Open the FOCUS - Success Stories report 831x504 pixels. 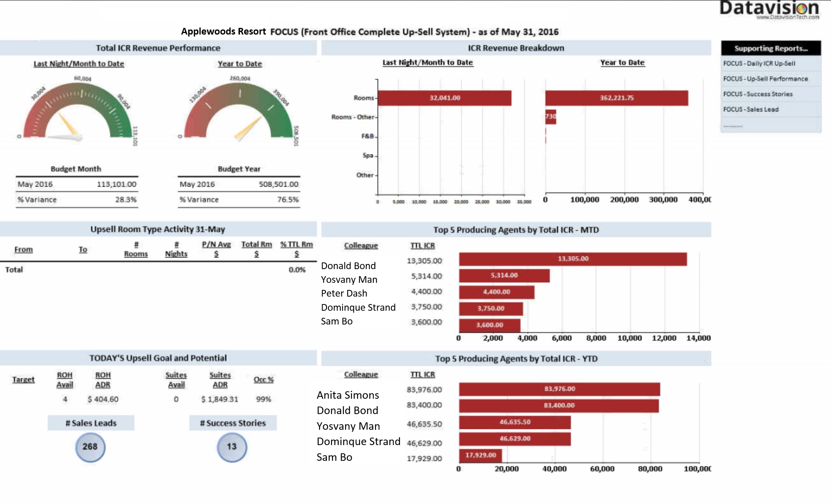tap(758, 94)
